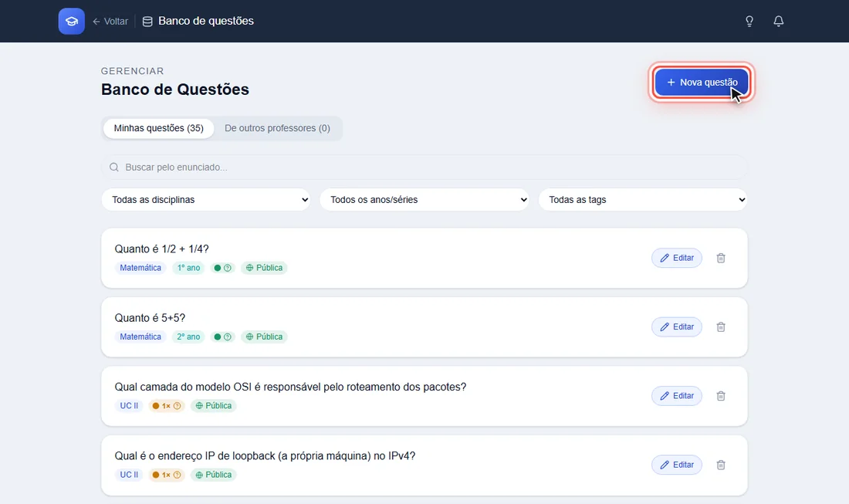This screenshot has height=504, width=849.
Task: Click the green difficulty badge on 1/2 + 1/4 question
Action: [222, 268]
